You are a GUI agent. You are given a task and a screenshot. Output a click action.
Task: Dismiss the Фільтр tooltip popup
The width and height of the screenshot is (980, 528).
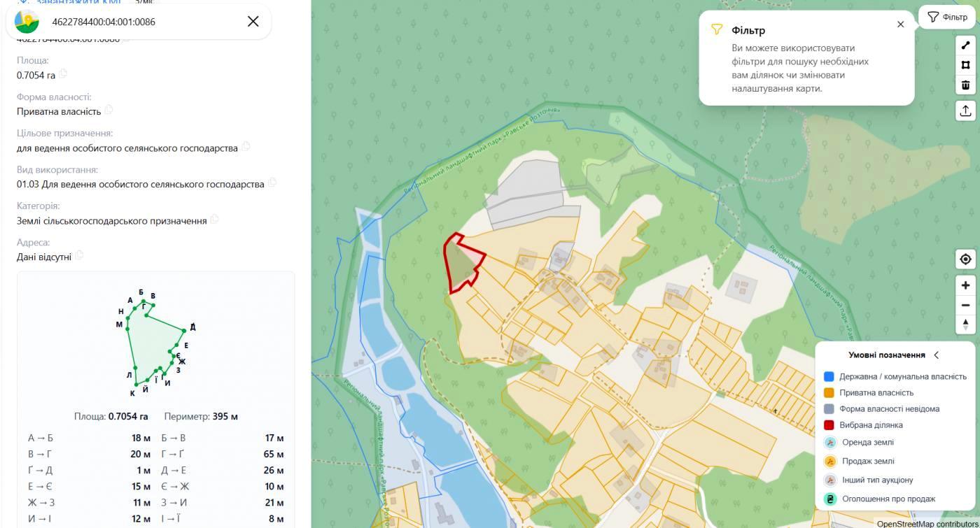click(x=900, y=24)
